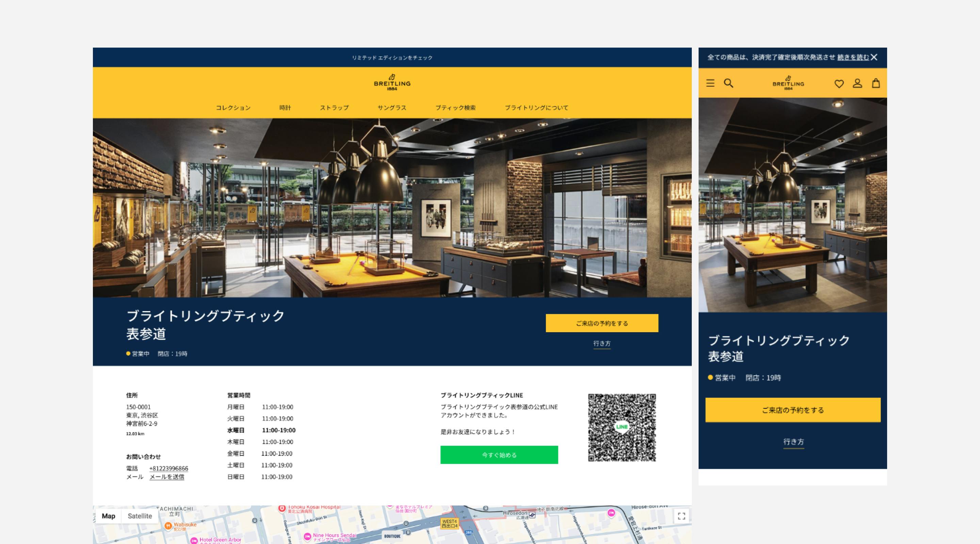Click the mobile Breitling logo
Image resolution: width=980 pixels, height=544 pixels.
[x=788, y=83]
